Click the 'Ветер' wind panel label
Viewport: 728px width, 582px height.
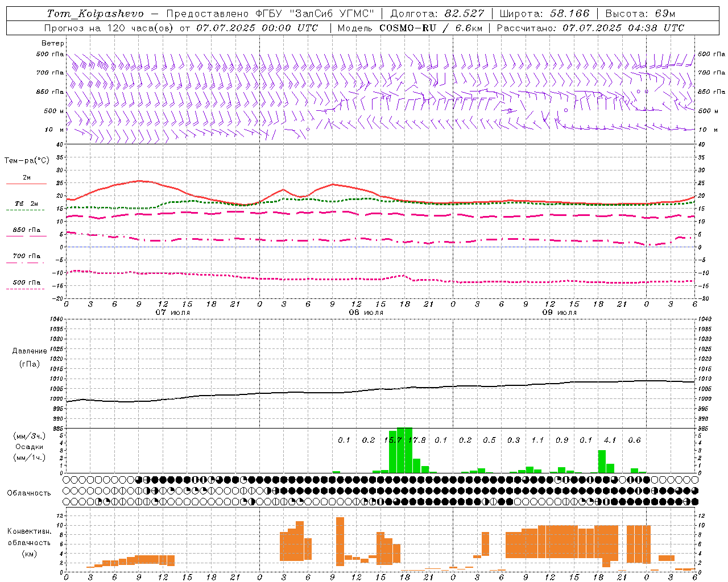pyautogui.click(x=53, y=43)
